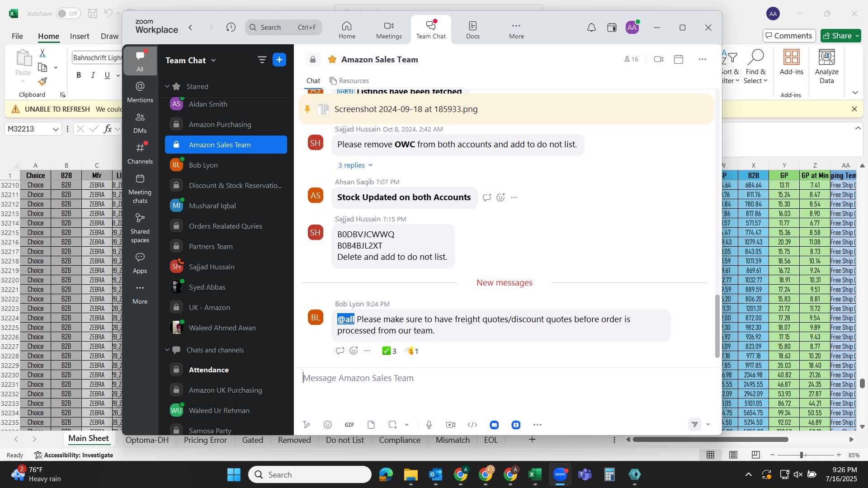This screenshot has width=868, height=488.
Task: Click the new chat plus button
Action: pos(279,60)
